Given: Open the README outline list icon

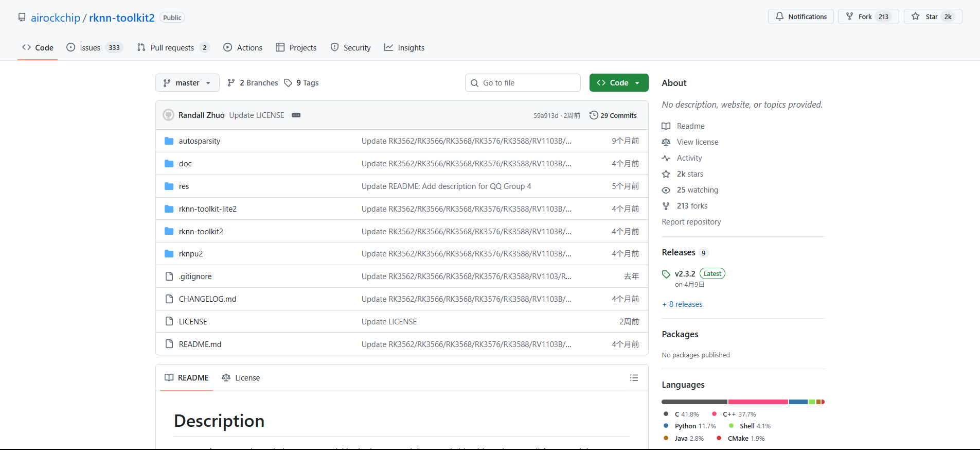Looking at the screenshot, I should pyautogui.click(x=634, y=378).
